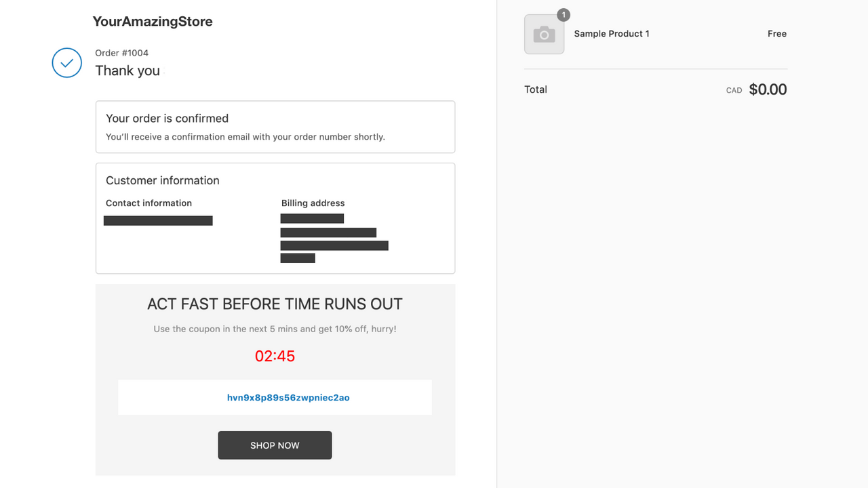Click the Sample Product 1 item name
The image size is (868, 488).
pyautogui.click(x=612, y=33)
